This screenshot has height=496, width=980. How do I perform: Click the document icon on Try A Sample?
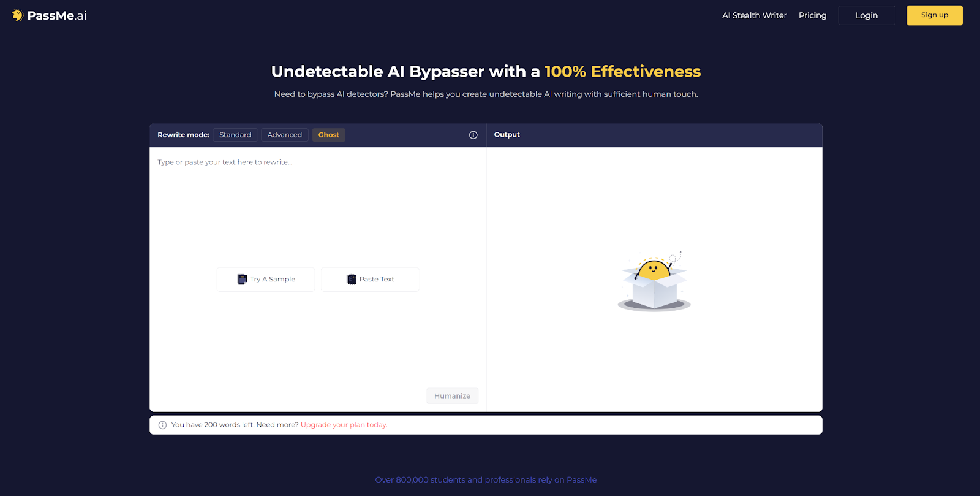click(x=242, y=280)
